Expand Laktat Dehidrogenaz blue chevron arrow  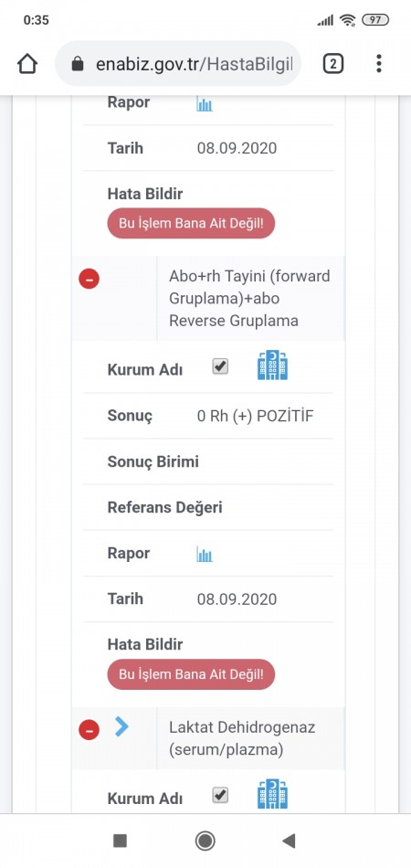(121, 726)
